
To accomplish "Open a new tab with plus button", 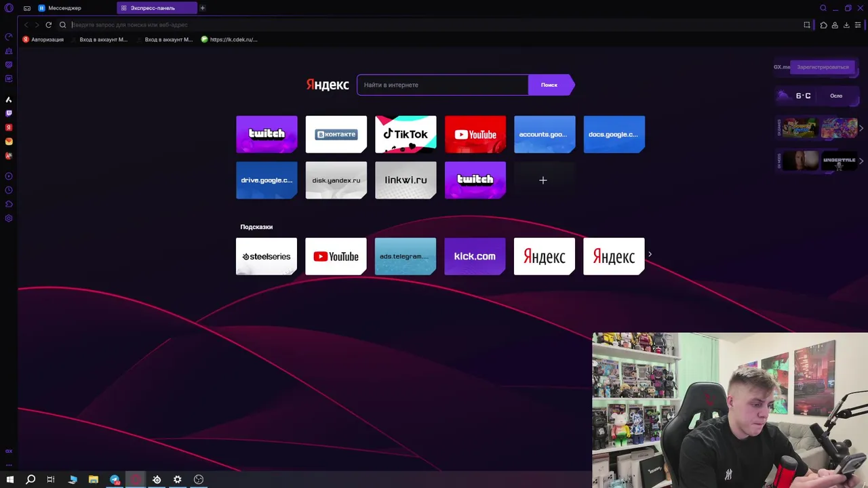I will 202,8.
